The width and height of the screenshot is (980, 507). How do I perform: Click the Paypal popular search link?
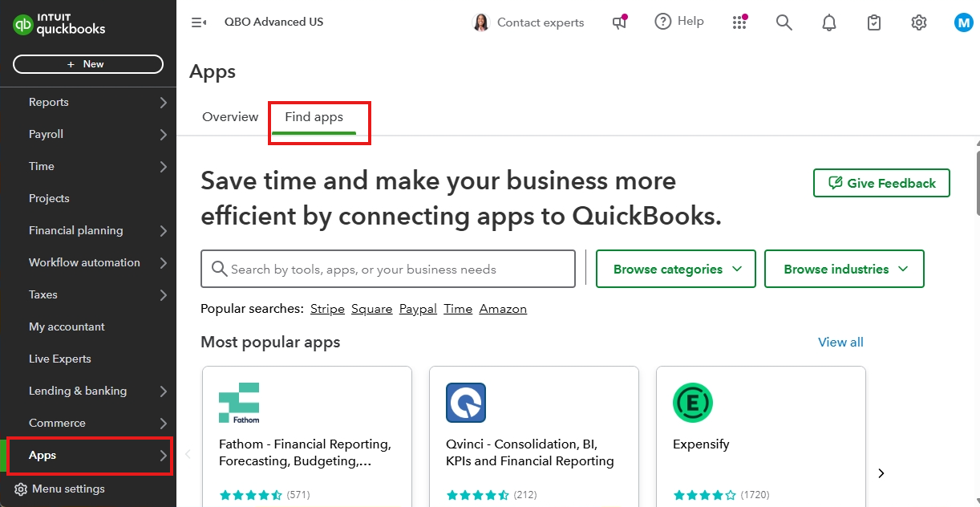tap(418, 309)
